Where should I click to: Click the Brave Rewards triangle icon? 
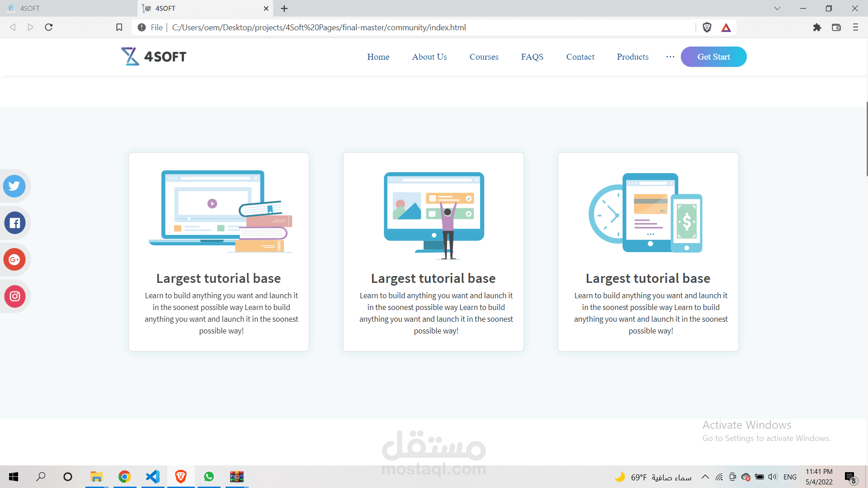pyautogui.click(x=726, y=28)
